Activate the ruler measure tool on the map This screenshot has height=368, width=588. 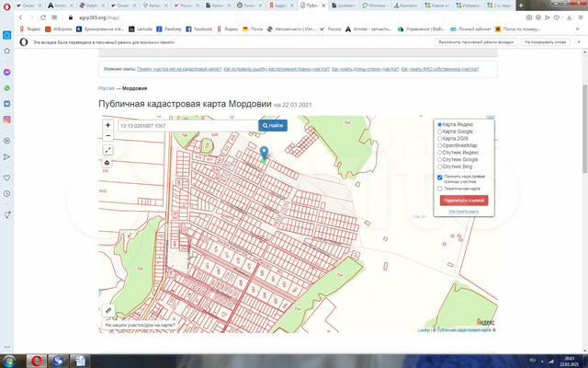(x=108, y=311)
